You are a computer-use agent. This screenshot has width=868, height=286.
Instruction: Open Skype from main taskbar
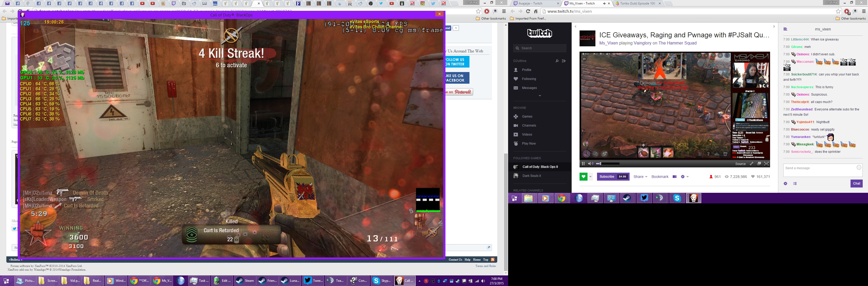tap(382, 281)
